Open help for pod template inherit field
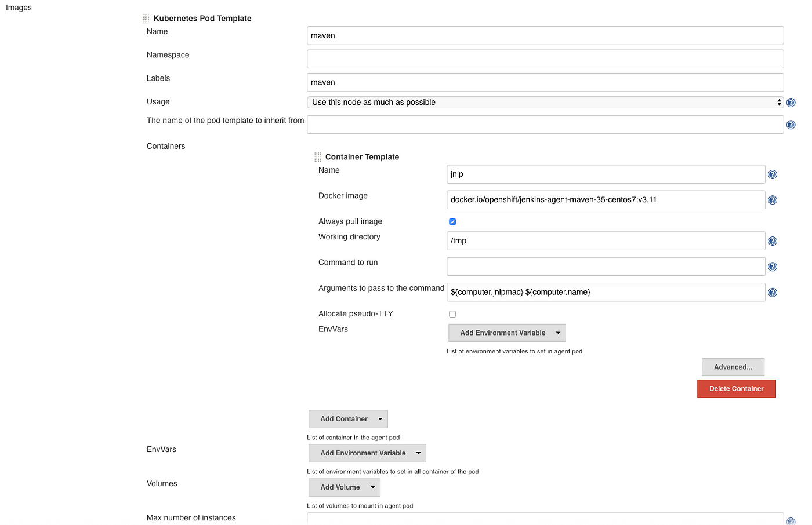Image resolution: width=812 pixels, height=525 pixels. [x=791, y=124]
